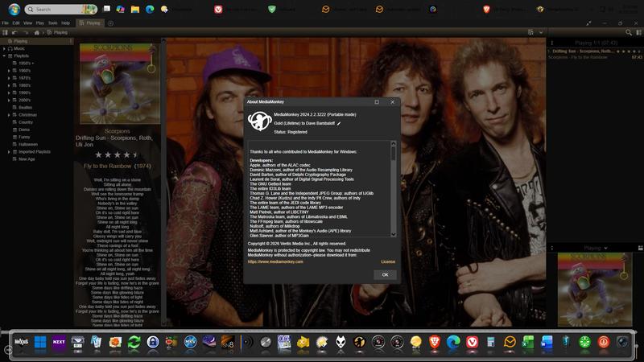644x362 pixels.
Task: Expand the 1970's playlist node
Action: pos(9,78)
